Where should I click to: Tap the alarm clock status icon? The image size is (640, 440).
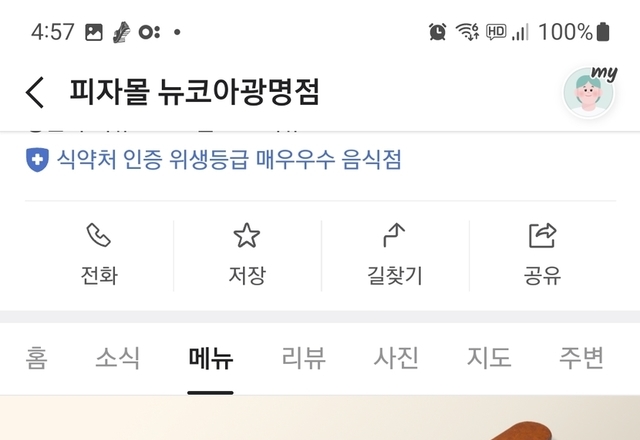pos(437,32)
